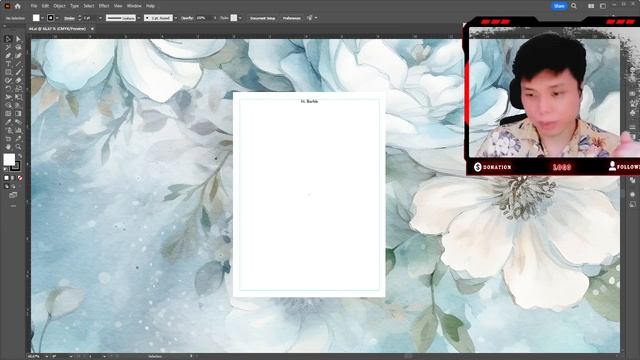Open control bar stroke color dropdown

57,18
